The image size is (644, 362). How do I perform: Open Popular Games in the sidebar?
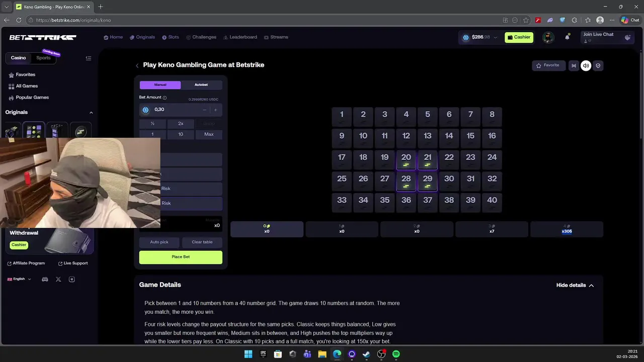(x=29, y=98)
